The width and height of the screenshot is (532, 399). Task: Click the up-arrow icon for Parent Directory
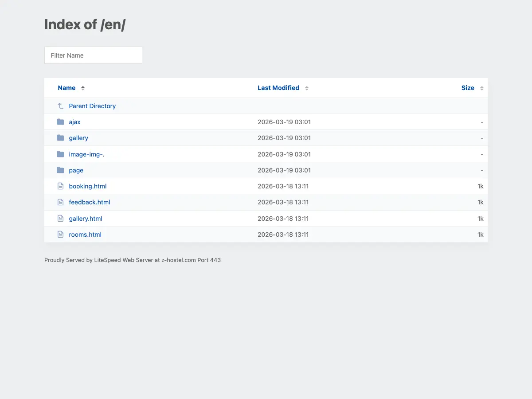pos(61,106)
